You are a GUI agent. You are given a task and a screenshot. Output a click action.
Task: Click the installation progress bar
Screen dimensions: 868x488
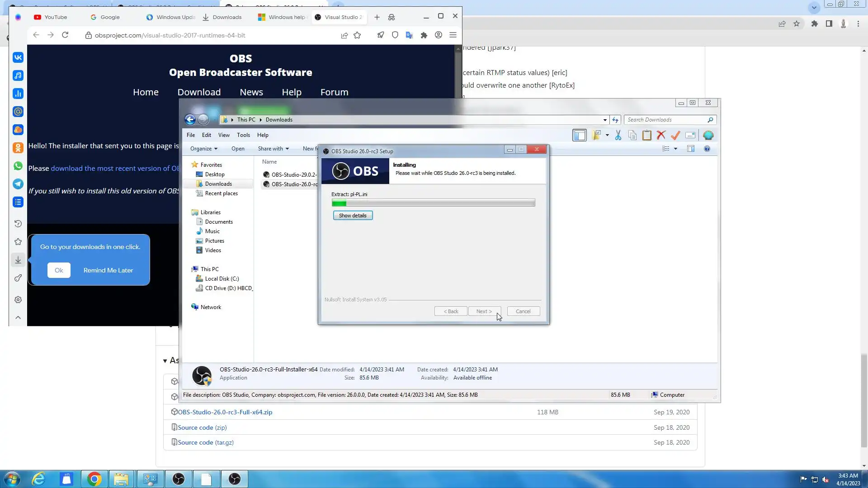[433, 203]
